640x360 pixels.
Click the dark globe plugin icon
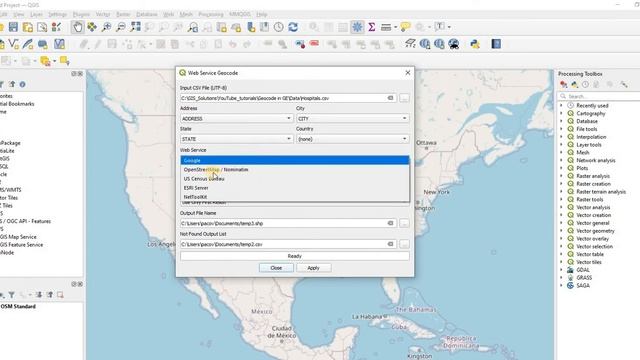453,44
